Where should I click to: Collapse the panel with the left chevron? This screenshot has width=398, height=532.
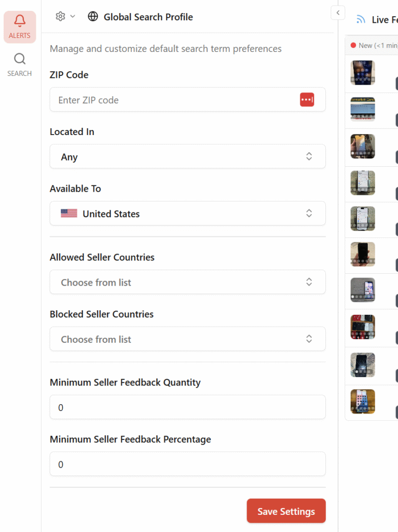click(338, 12)
